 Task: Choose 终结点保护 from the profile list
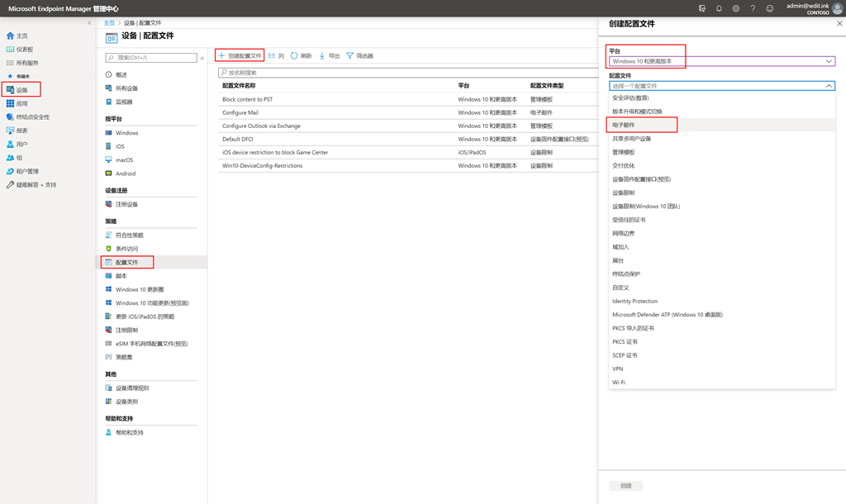pyautogui.click(x=722, y=273)
